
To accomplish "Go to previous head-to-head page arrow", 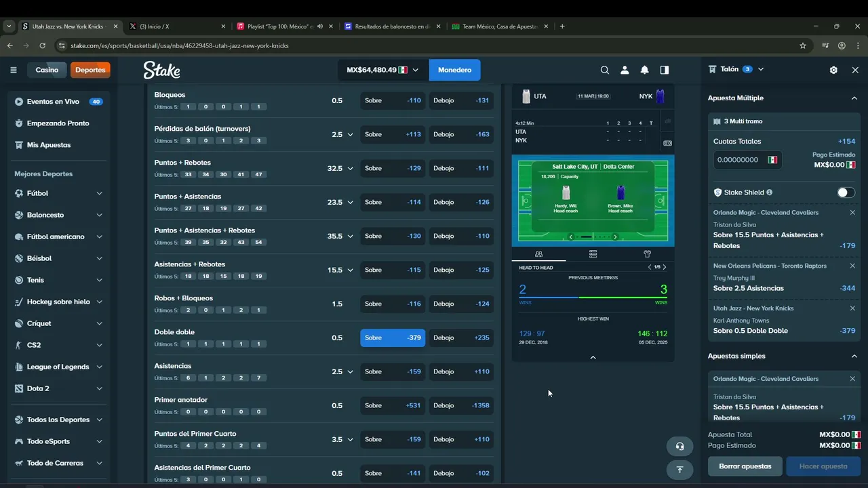I will pyautogui.click(x=649, y=267).
